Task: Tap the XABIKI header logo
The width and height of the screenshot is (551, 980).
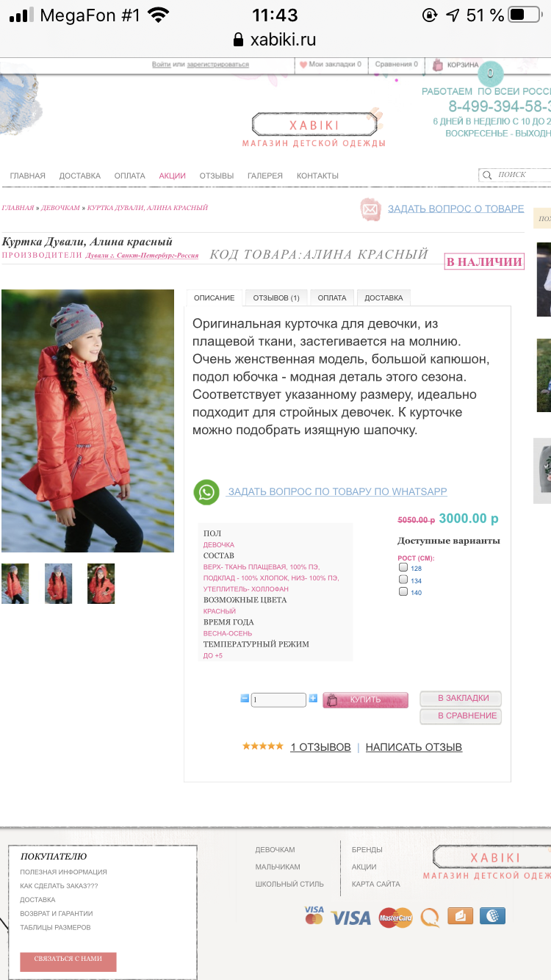Action: pyautogui.click(x=314, y=126)
